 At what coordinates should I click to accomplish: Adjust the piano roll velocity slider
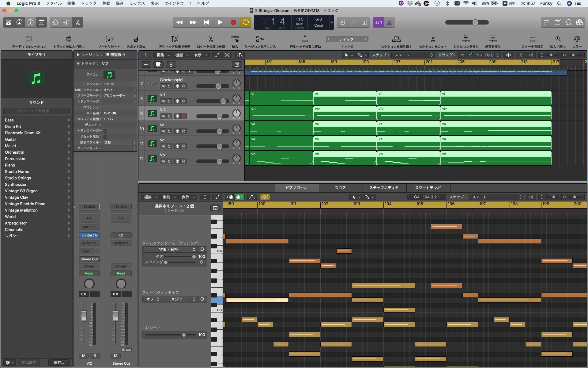tap(184, 335)
